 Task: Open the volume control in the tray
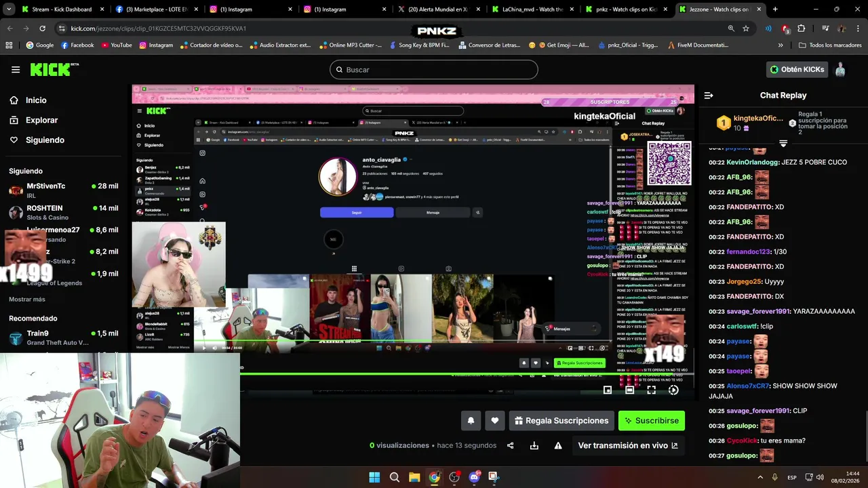tap(820, 477)
